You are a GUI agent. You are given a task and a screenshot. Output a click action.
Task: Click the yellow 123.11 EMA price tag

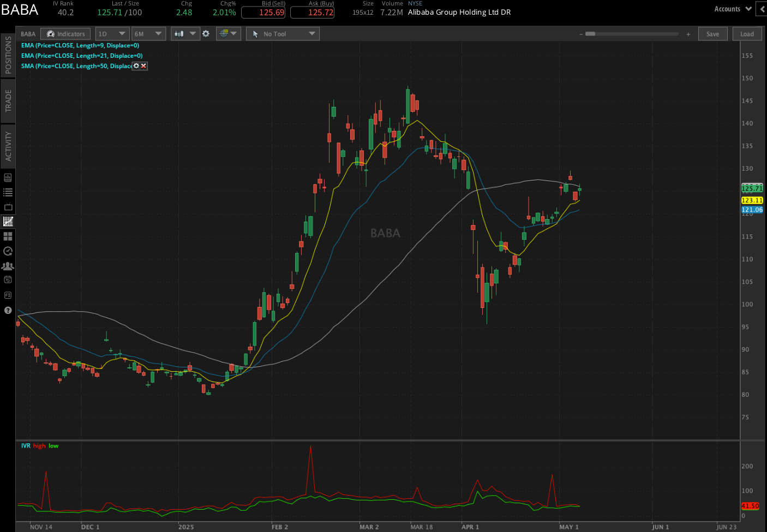(x=752, y=200)
